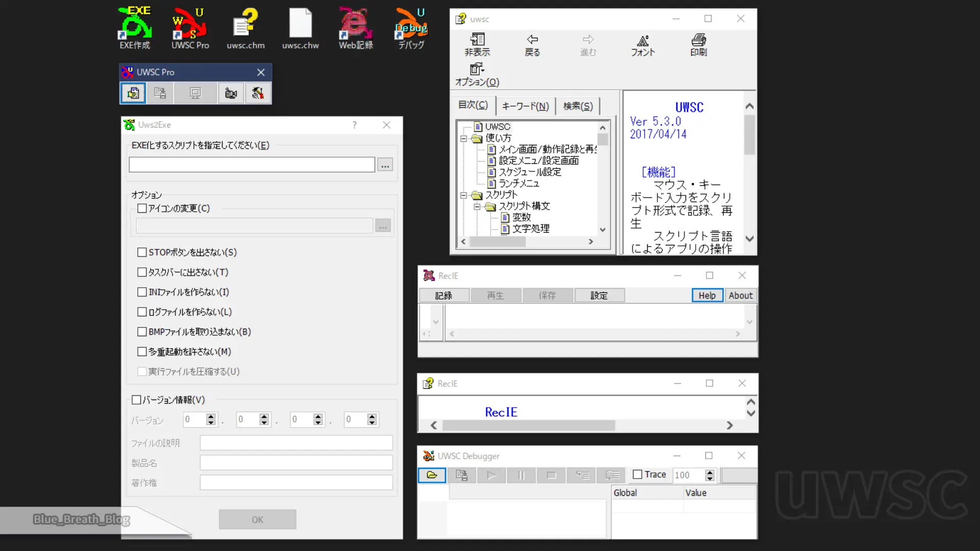
Task: Switch to 目次(C) tab
Action: tap(473, 105)
